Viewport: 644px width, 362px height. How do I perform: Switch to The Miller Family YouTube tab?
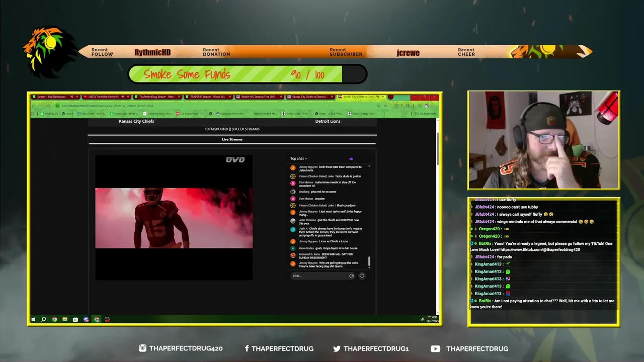(106, 97)
